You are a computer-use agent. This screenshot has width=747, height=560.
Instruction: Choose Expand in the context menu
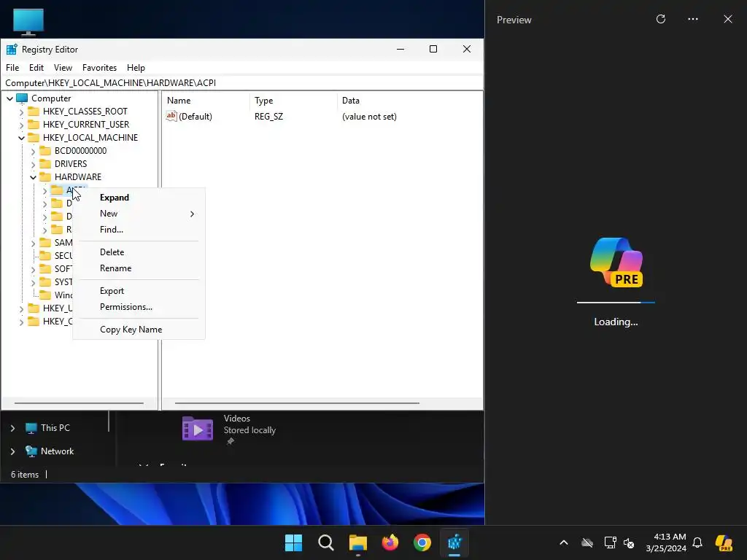tap(139, 198)
